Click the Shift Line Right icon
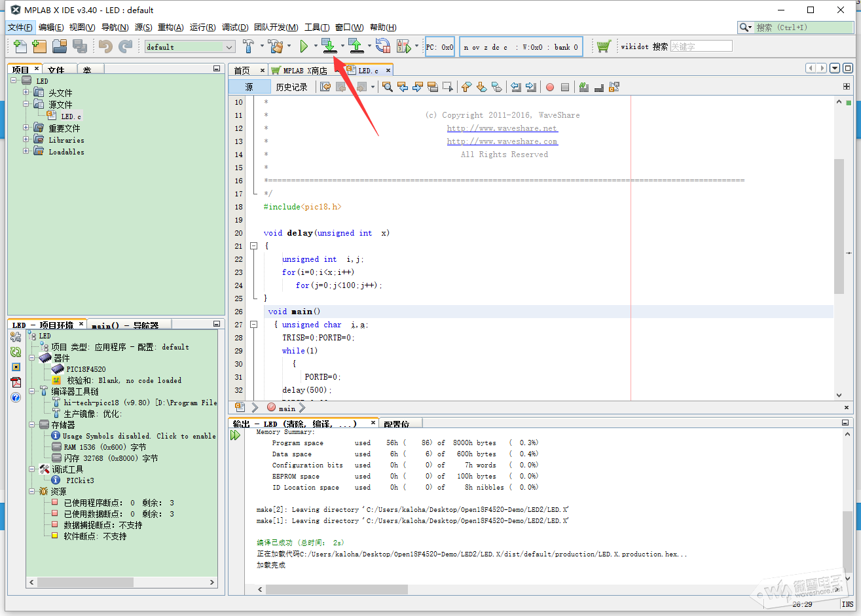Image resolution: width=861 pixels, height=616 pixels. (x=531, y=87)
